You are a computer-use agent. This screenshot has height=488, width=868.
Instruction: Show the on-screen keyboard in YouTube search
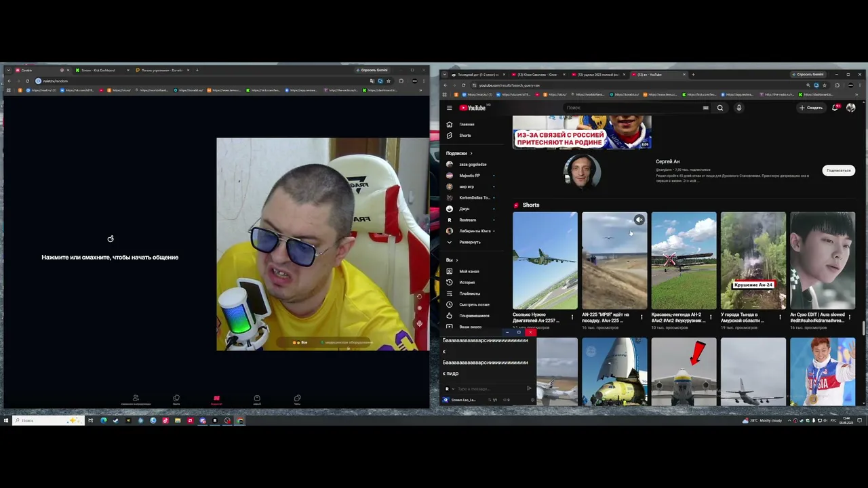706,108
